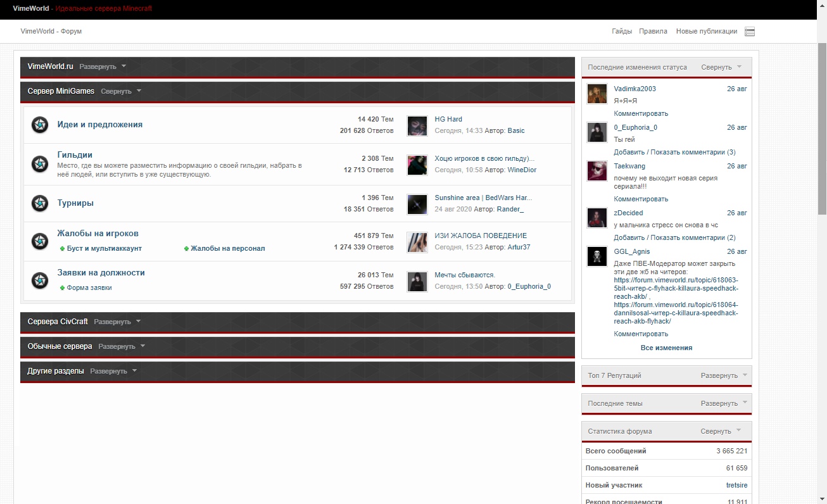Open Новые публикации in the top menu
The height and width of the screenshot is (504, 827).
707,31
